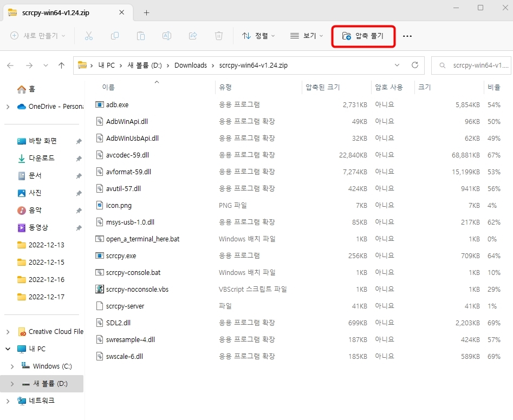This screenshot has width=513, height=420.
Task: Sort by compressed size (압축된 크기) header
Action: (x=322, y=87)
